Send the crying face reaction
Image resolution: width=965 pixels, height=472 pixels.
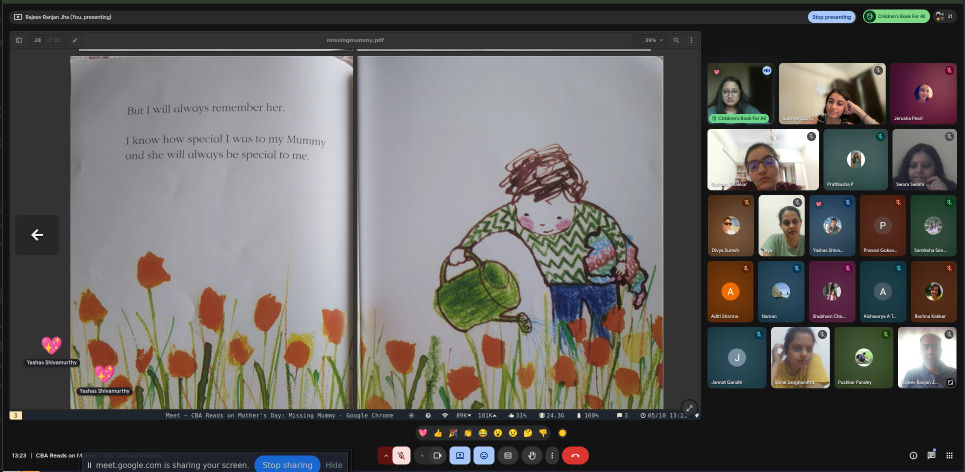click(513, 433)
